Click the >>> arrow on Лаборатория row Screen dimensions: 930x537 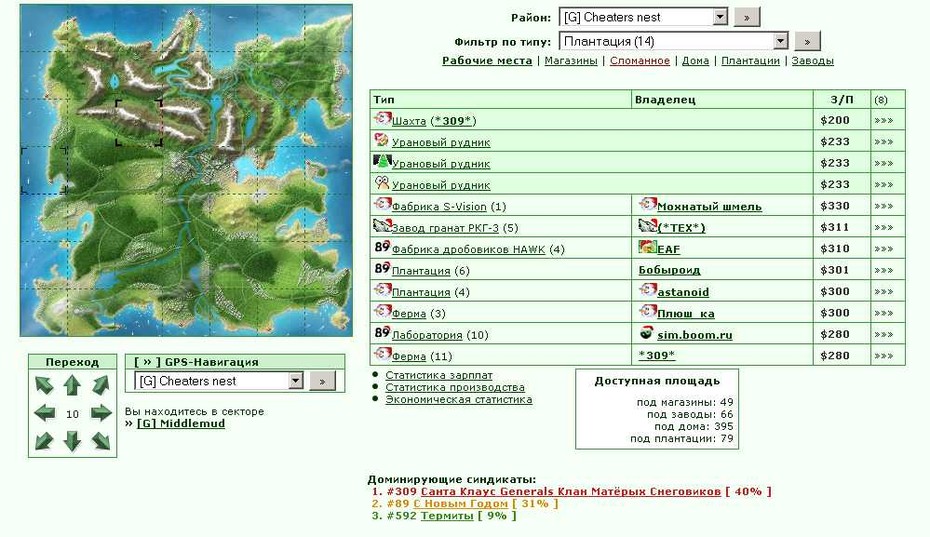883,335
